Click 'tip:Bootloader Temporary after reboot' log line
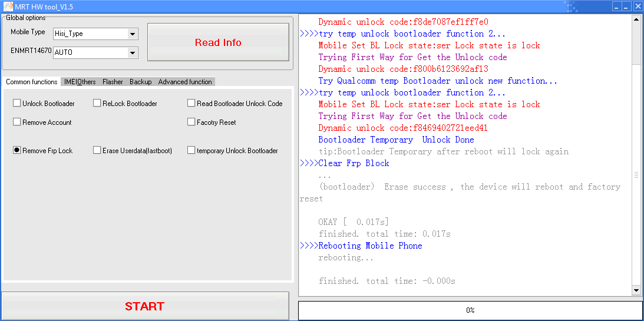This screenshot has width=644, height=321. pos(443,151)
